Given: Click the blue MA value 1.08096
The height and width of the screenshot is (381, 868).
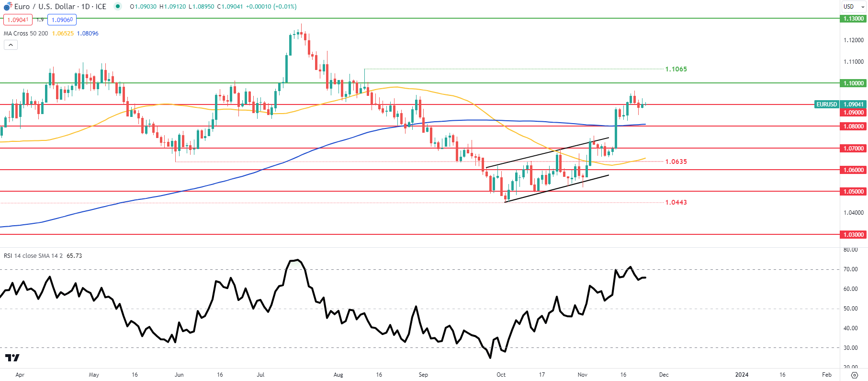Looking at the screenshot, I should tap(88, 34).
